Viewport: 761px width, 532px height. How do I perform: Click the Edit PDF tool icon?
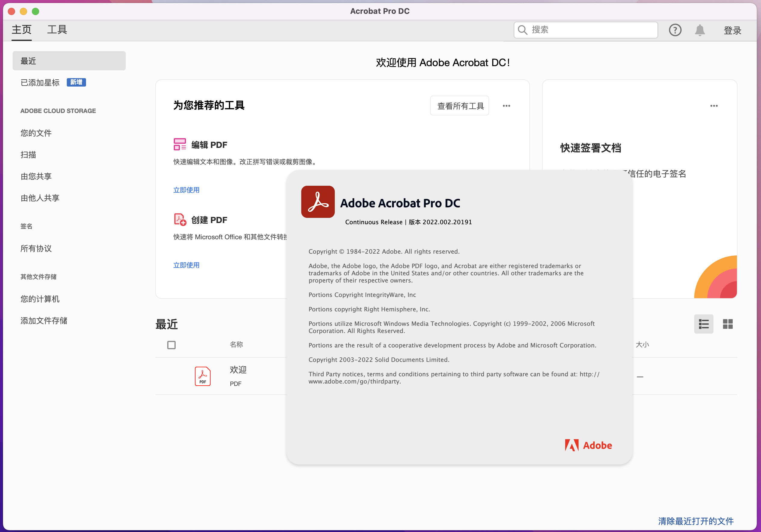click(x=180, y=145)
